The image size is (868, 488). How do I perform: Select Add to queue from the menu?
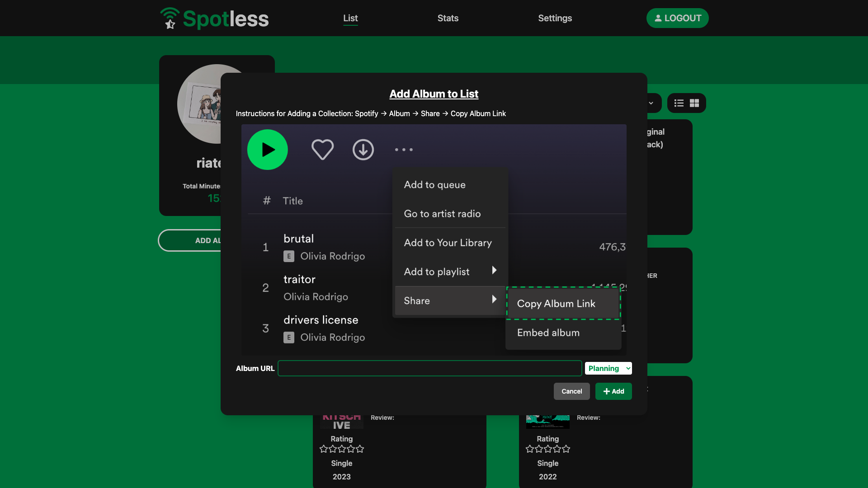coord(434,185)
